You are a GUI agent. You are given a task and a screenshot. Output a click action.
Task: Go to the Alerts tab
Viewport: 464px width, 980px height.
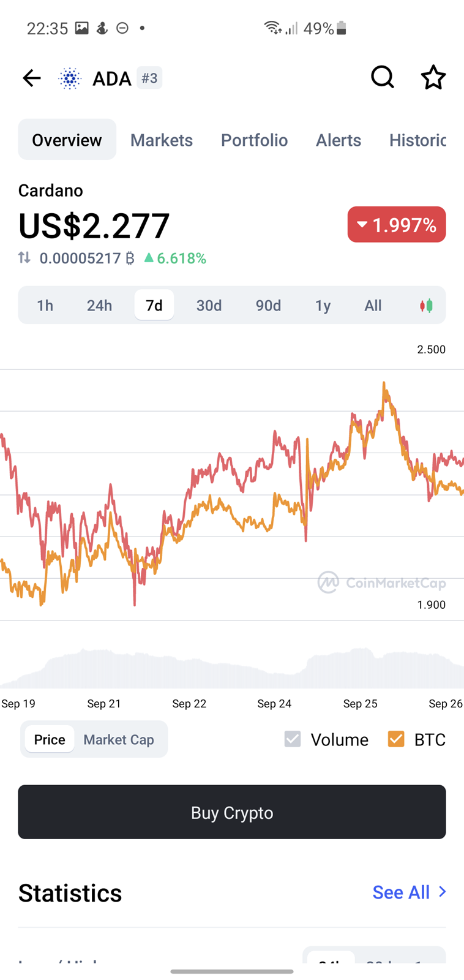pos(339,140)
